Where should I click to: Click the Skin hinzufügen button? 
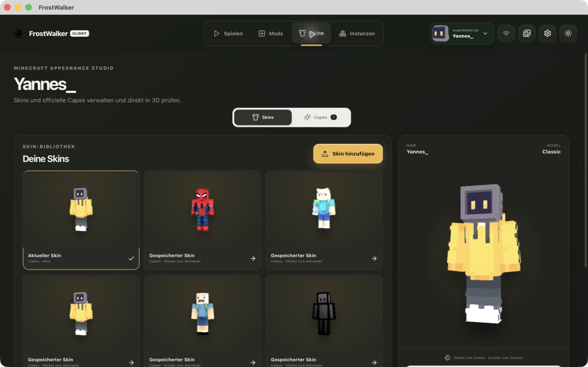click(348, 154)
